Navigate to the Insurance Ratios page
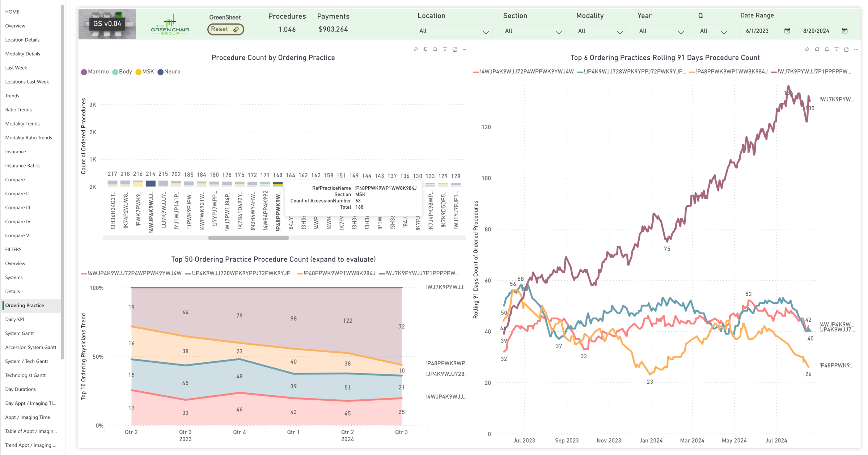This screenshot has width=868, height=455. click(23, 166)
